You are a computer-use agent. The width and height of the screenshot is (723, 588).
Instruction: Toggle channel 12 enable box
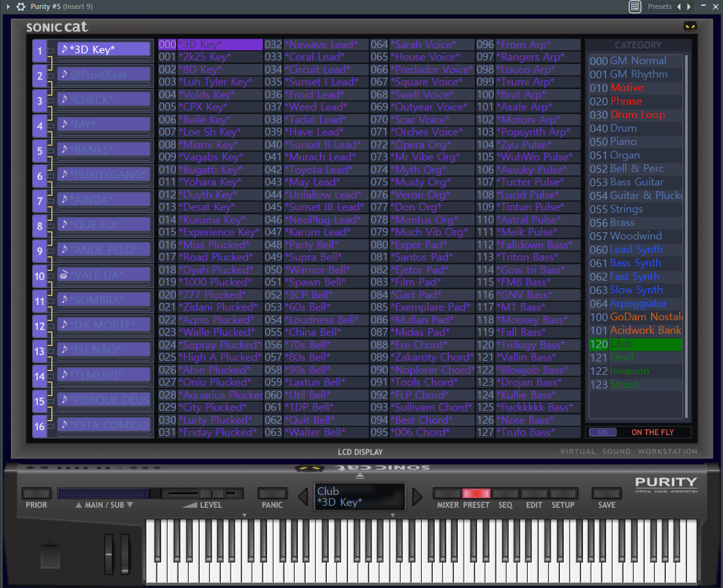coord(51,326)
